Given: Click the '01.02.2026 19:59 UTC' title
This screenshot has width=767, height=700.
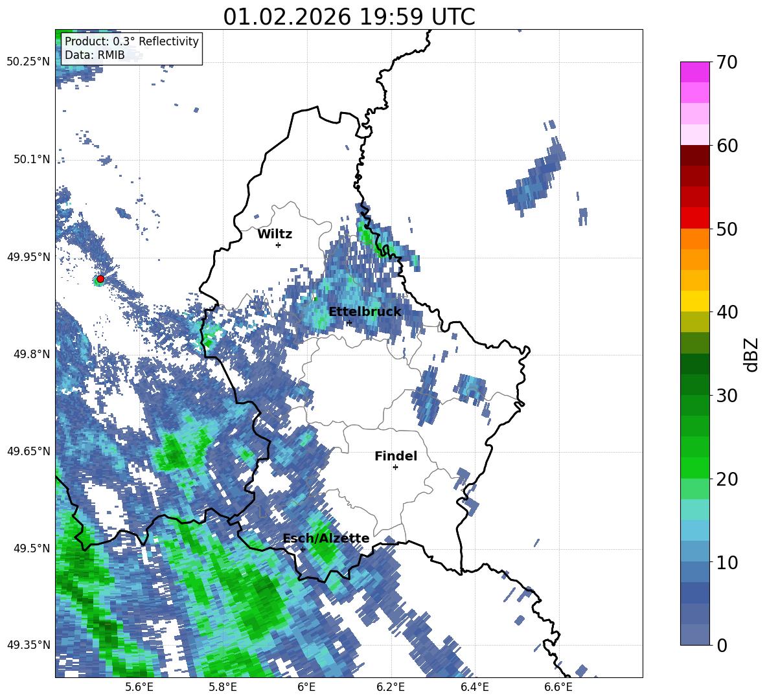Looking at the screenshot, I should pyautogui.click(x=349, y=17).
